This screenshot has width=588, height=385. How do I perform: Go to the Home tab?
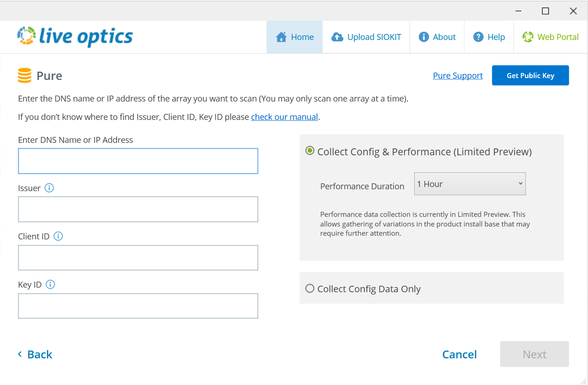[295, 37]
